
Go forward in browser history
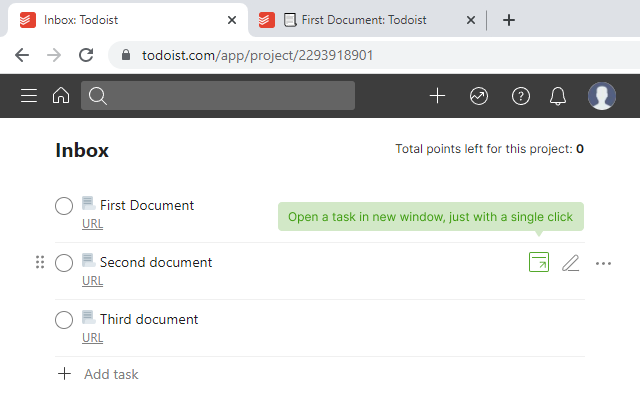click(54, 55)
